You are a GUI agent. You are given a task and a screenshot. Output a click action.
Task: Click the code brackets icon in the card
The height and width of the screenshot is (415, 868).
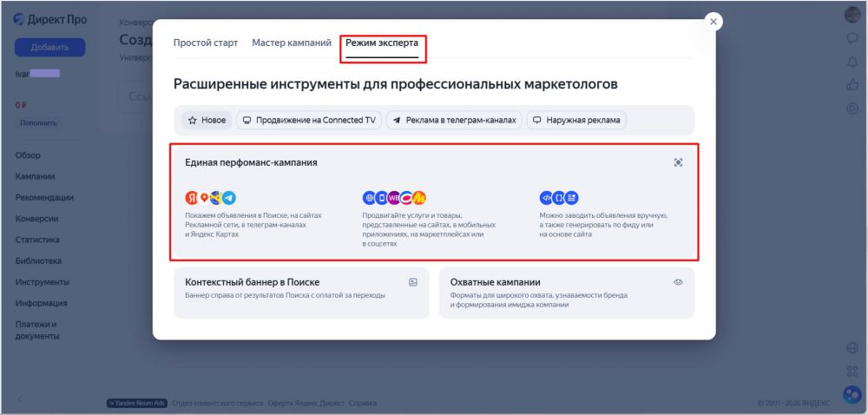(546, 198)
